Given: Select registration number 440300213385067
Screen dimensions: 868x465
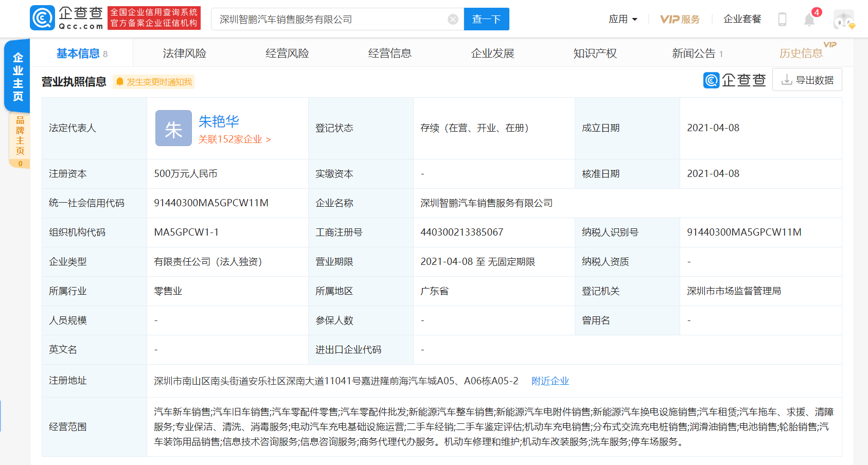Looking at the screenshot, I should tap(462, 232).
